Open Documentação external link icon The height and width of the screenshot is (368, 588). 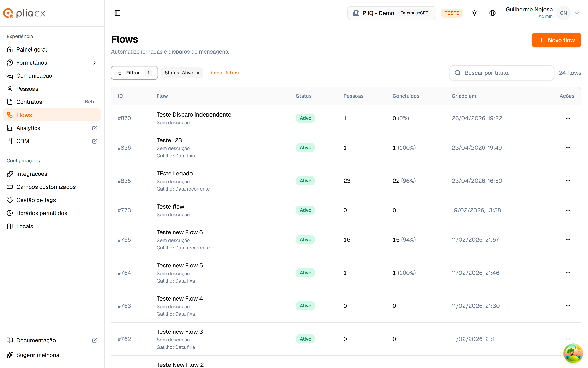tap(95, 340)
